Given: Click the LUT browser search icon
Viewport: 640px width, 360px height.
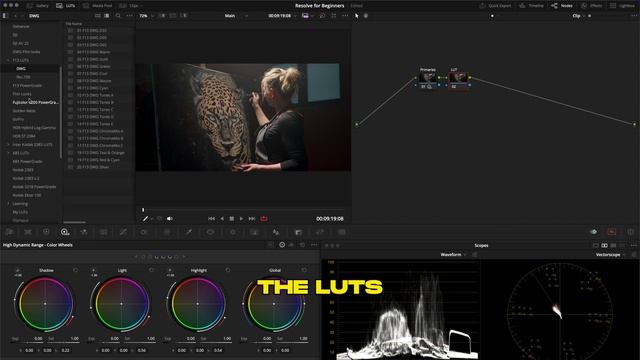Looking at the screenshot, I should 118,16.
